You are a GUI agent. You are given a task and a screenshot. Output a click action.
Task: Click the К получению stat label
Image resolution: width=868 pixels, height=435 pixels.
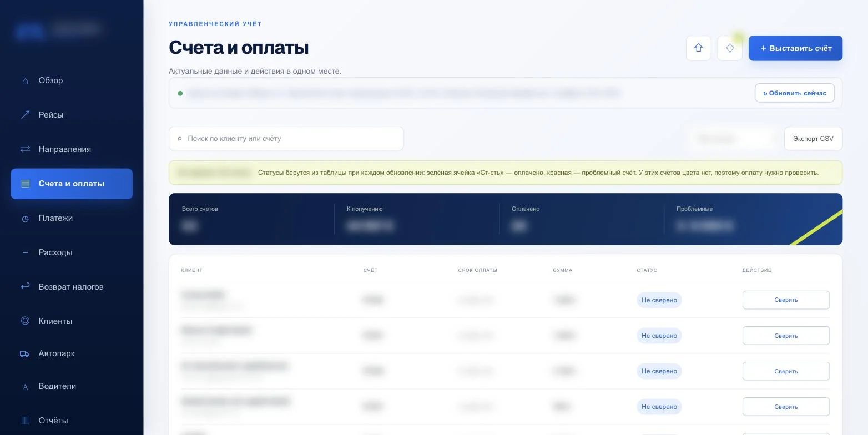point(365,209)
